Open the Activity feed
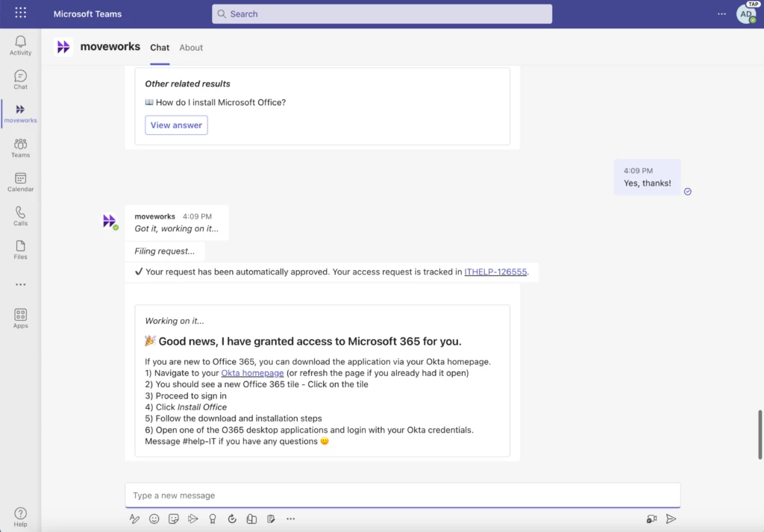The height and width of the screenshot is (532, 764). [20, 44]
